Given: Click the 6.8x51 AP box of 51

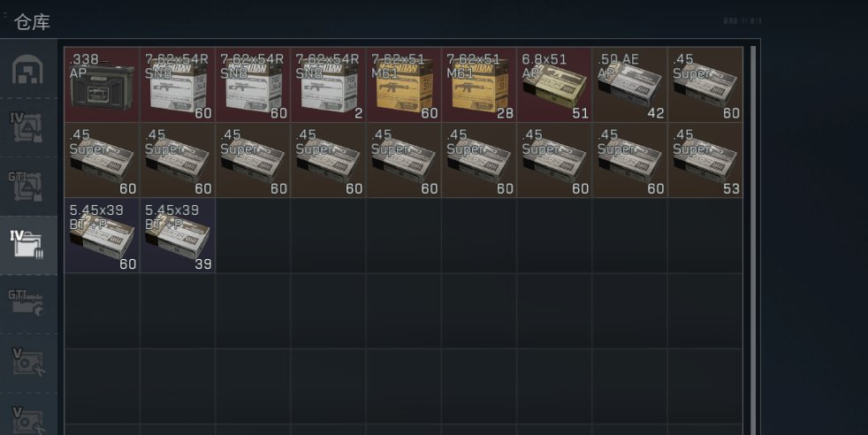Looking at the screenshot, I should tap(554, 85).
